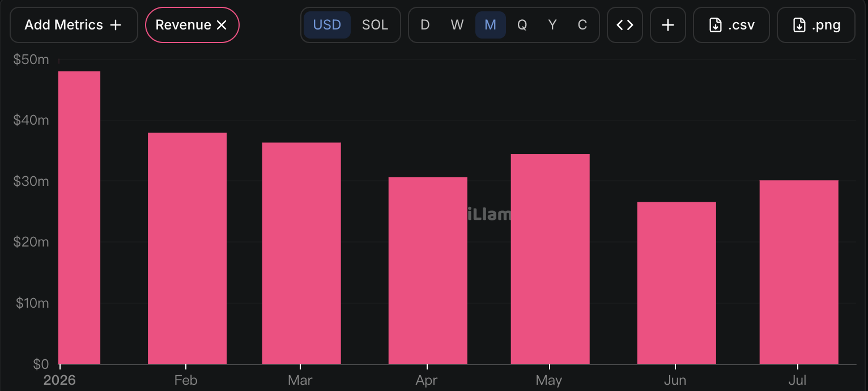
Task: Export the chart as .png
Action: [x=816, y=25]
